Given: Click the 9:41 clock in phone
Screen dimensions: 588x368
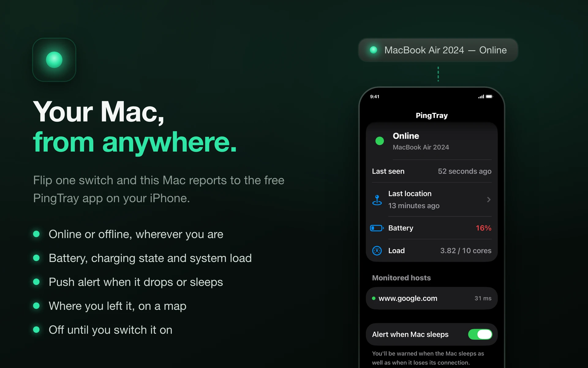Looking at the screenshot, I should 375,97.
